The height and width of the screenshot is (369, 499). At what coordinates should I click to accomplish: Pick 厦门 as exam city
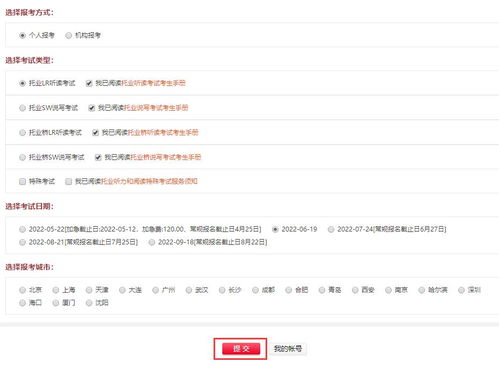[x=56, y=303]
